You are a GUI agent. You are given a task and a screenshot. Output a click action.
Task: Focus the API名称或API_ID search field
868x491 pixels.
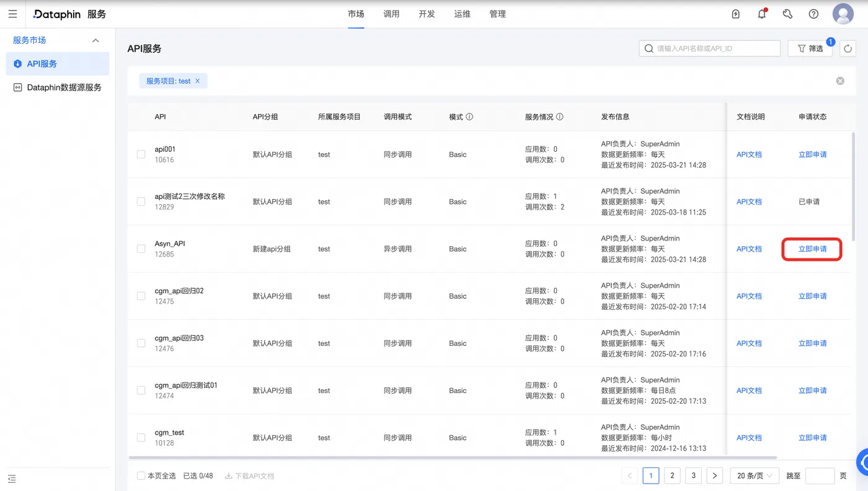709,48
